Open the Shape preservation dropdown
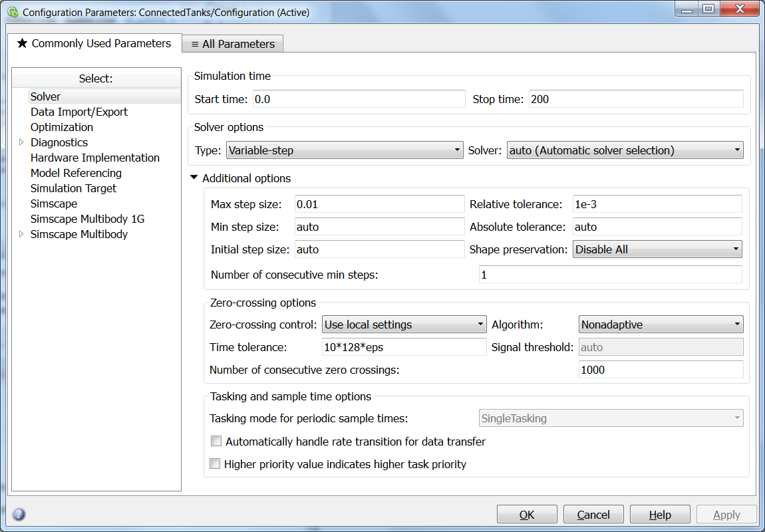This screenshot has width=765, height=532. (x=657, y=249)
